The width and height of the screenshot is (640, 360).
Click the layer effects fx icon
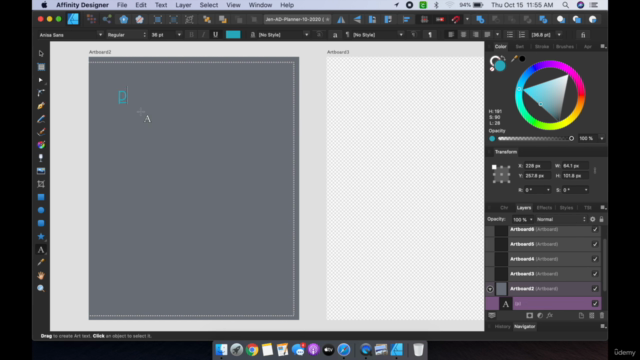tap(550, 316)
